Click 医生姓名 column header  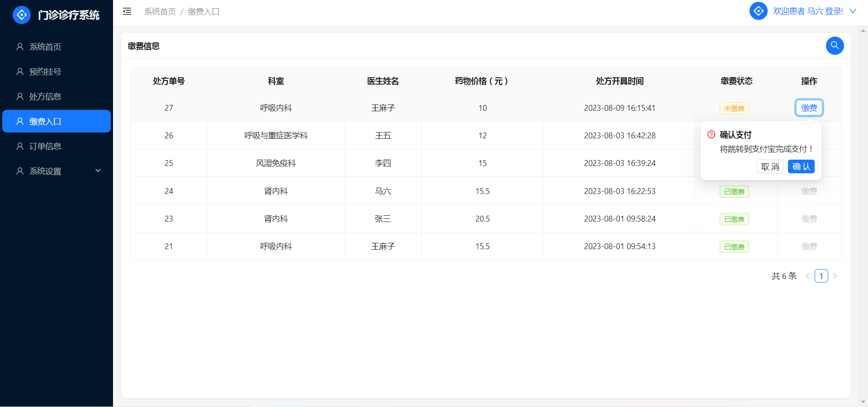(x=382, y=81)
